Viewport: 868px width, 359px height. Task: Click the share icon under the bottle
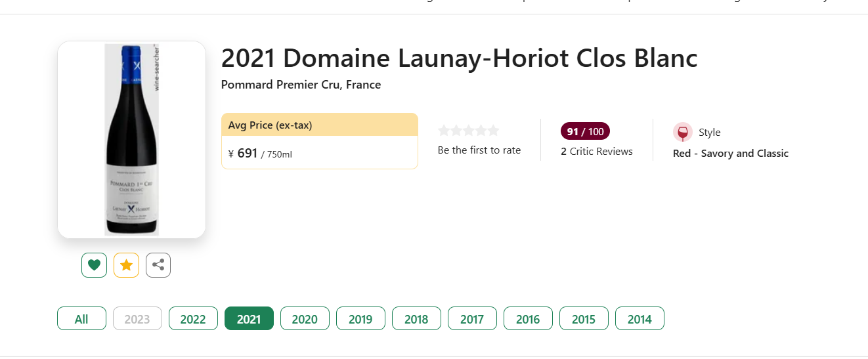click(158, 265)
